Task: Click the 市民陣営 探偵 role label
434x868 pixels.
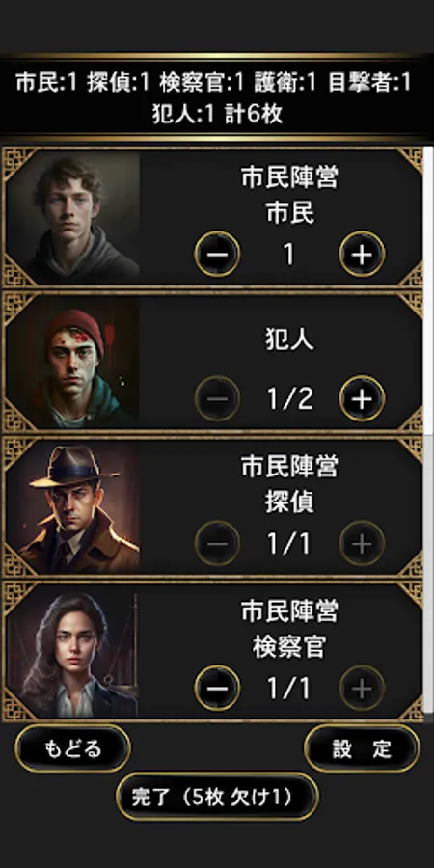Action: pyautogui.click(x=289, y=485)
